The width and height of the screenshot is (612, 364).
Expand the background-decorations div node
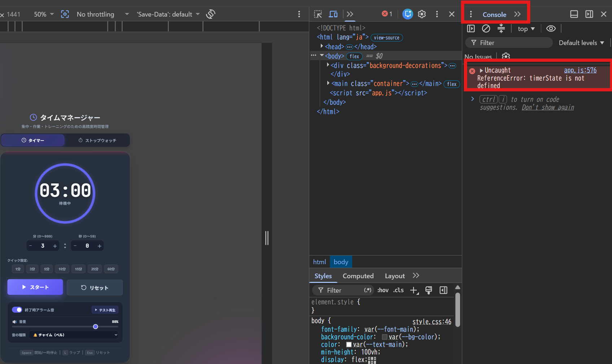(x=328, y=65)
